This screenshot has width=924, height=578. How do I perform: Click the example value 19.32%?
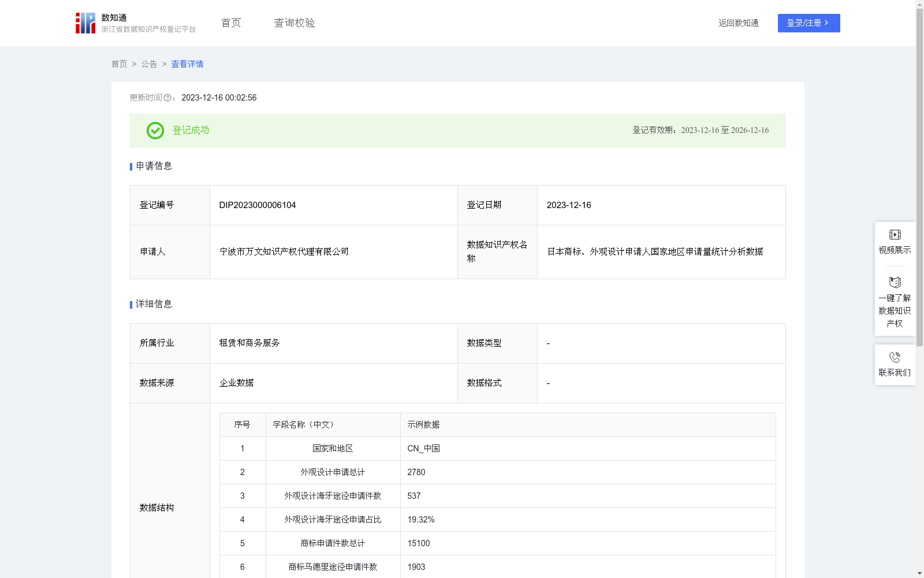click(421, 520)
